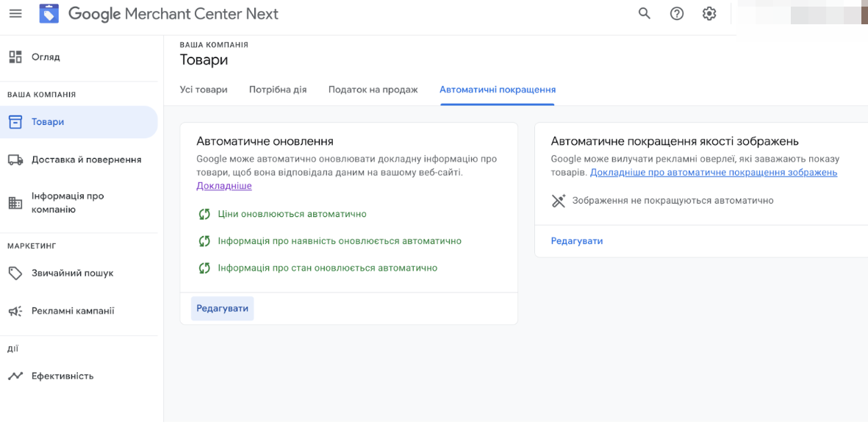
Task: Switch to Усі товари tab
Action: 204,90
